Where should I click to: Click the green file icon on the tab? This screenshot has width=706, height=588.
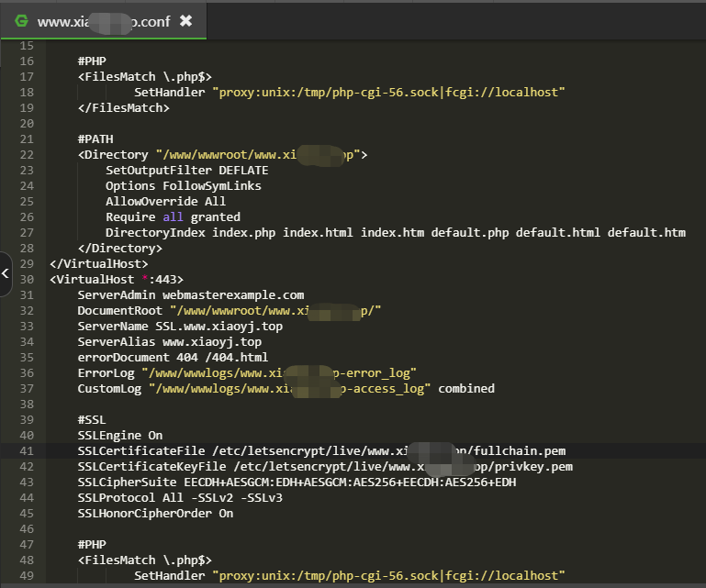[21, 21]
